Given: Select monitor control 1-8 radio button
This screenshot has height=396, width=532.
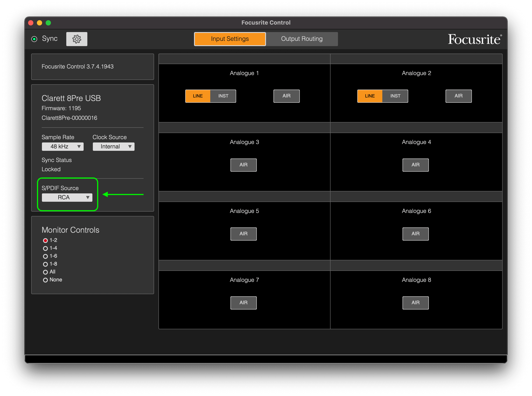Looking at the screenshot, I should click(45, 264).
